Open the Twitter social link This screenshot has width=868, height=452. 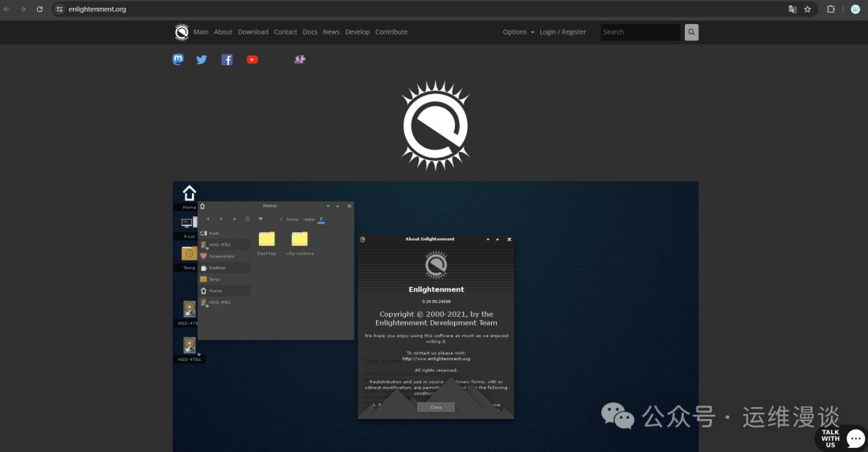pyautogui.click(x=202, y=60)
